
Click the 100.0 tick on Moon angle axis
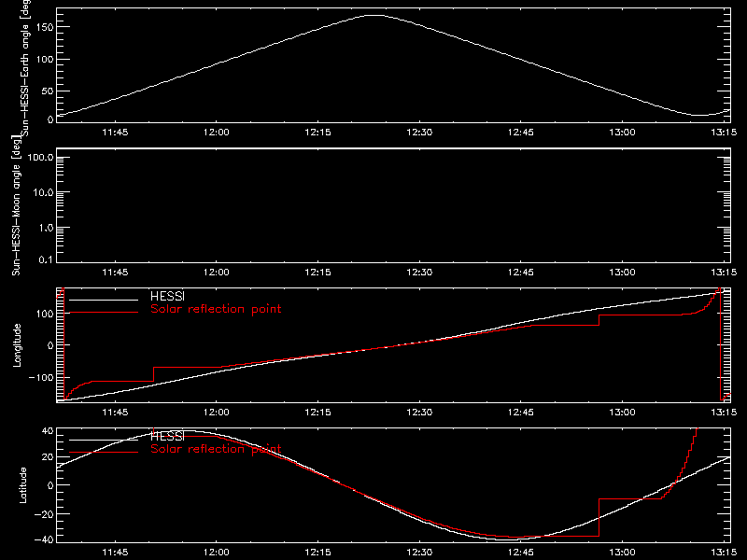[x=40, y=157]
